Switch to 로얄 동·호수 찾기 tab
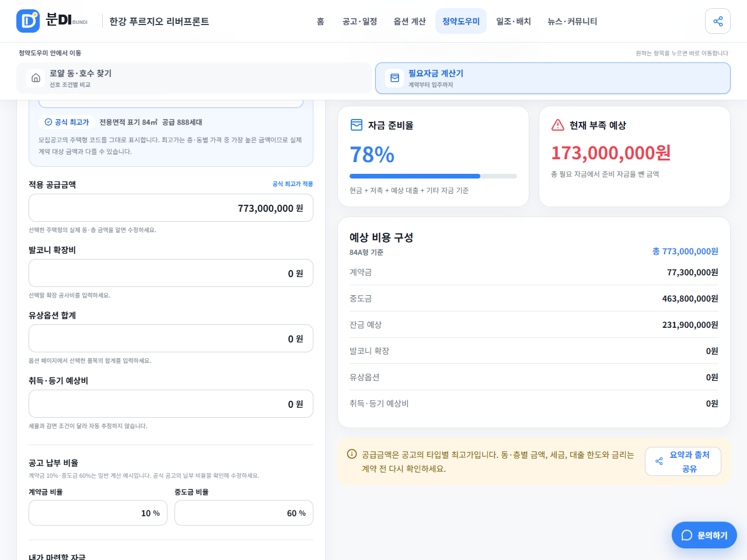Image resolution: width=747 pixels, height=560 pixels. tap(194, 78)
